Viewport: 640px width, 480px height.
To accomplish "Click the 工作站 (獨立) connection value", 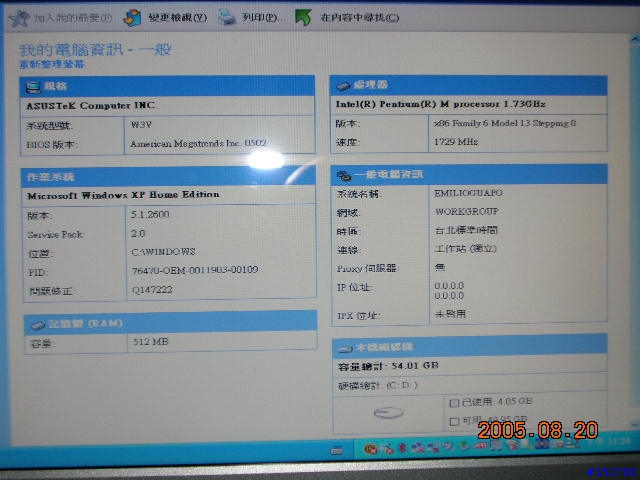I will click(466, 249).
